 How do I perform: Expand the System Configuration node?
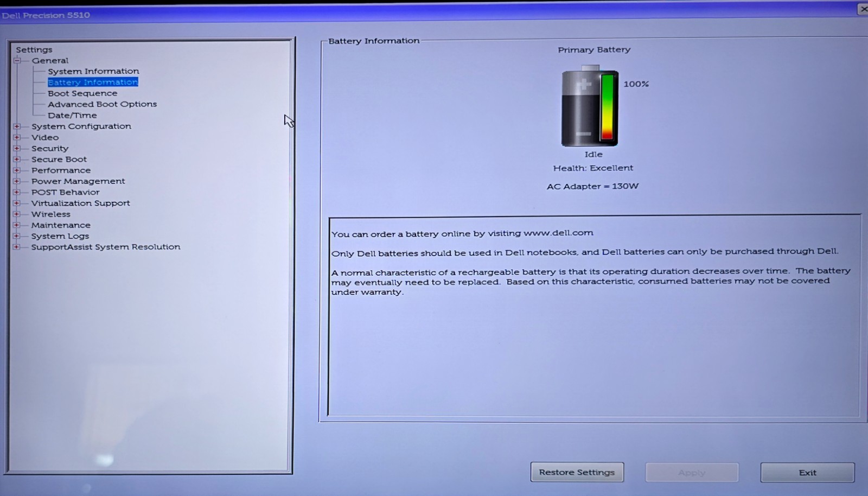[17, 126]
